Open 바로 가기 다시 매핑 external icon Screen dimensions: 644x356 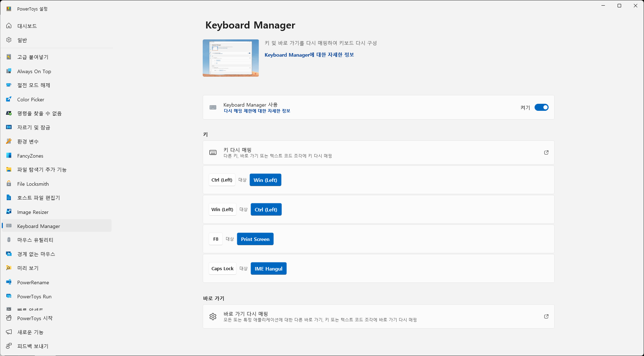(x=546, y=317)
